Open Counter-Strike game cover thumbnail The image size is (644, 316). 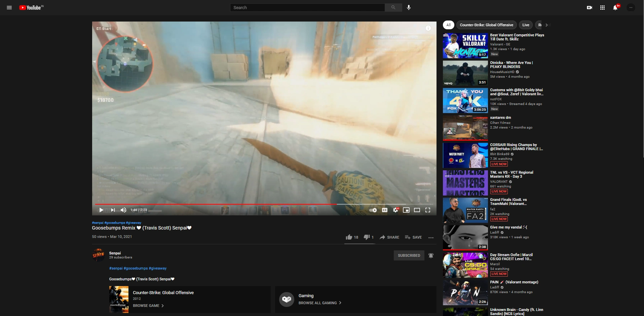pos(119,300)
